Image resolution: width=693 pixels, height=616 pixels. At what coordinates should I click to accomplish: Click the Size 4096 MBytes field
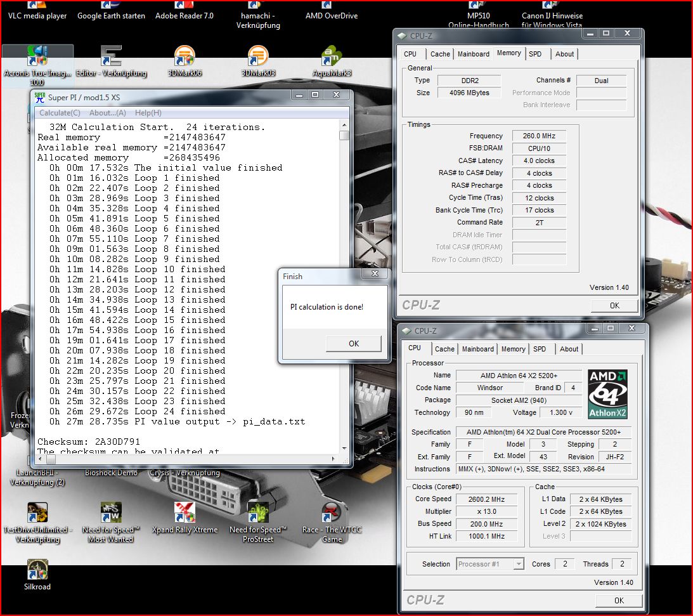469,93
